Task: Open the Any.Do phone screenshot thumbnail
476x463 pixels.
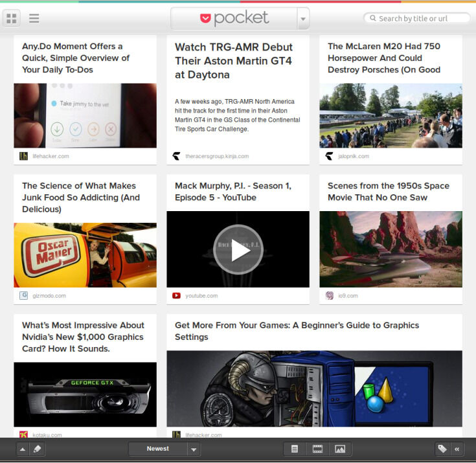Action: click(85, 116)
